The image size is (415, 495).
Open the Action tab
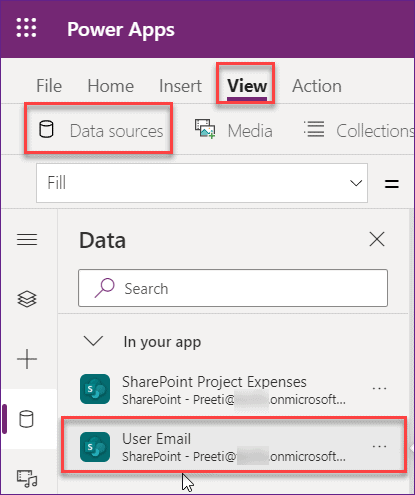tap(317, 86)
